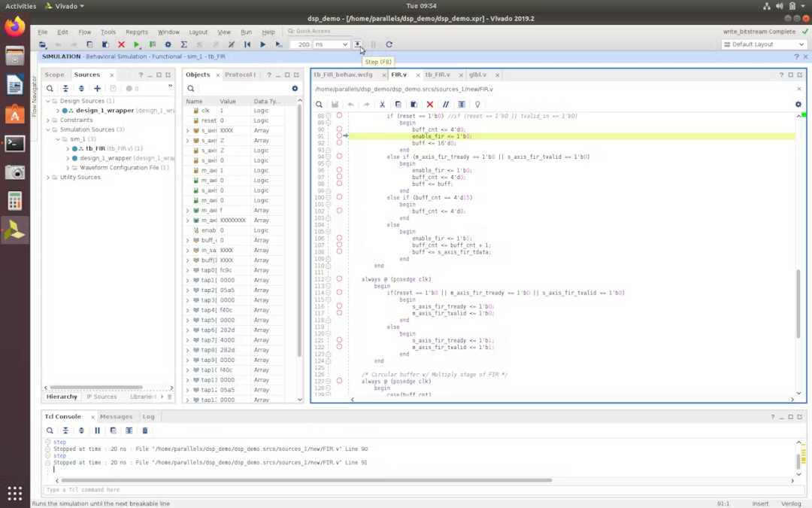Open the Reports menu
Screen dimensions: 812x508
coord(137,32)
